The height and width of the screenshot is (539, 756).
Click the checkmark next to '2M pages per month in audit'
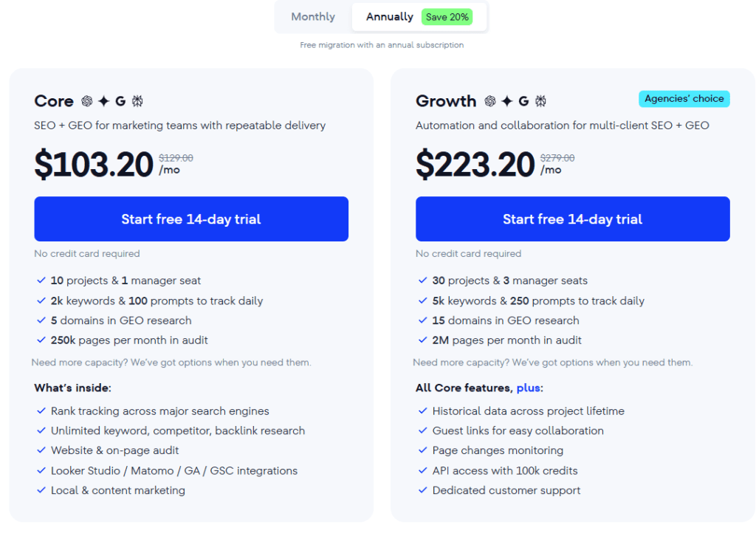pos(422,340)
